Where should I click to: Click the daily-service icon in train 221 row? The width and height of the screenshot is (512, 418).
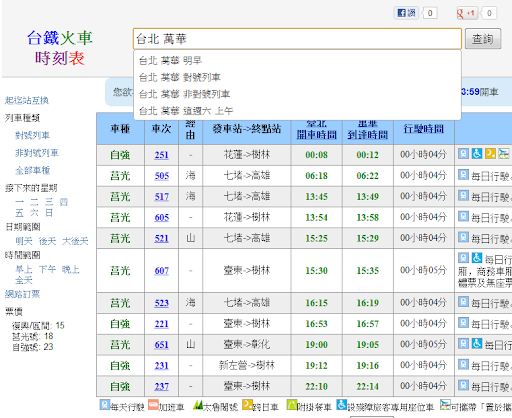[463, 322]
